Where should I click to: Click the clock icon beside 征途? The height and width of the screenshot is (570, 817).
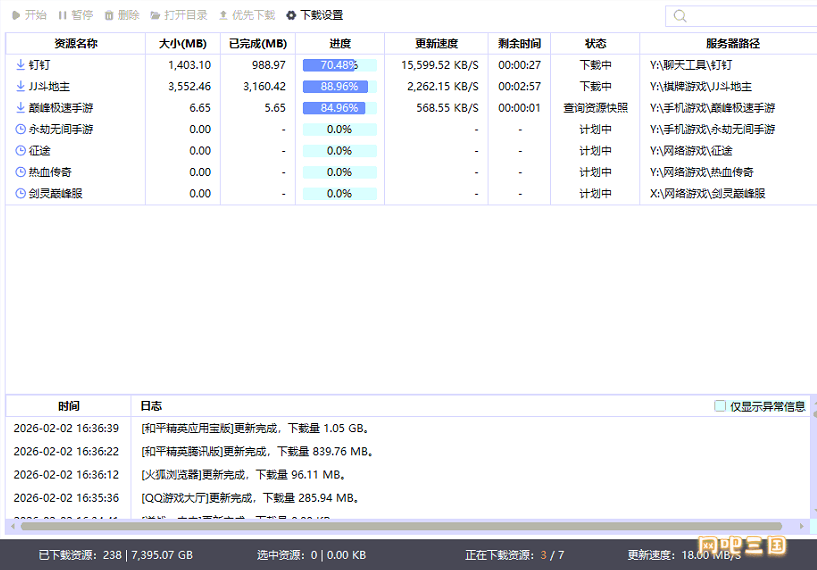click(20, 151)
